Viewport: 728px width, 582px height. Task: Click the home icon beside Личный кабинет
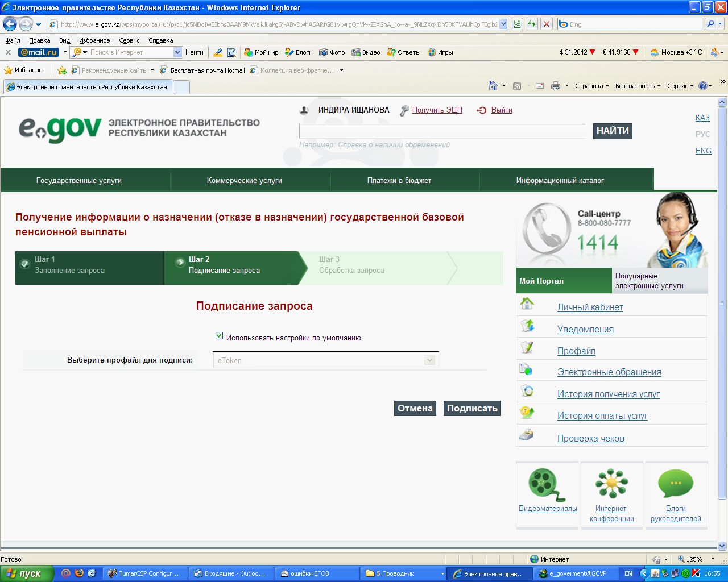point(527,304)
